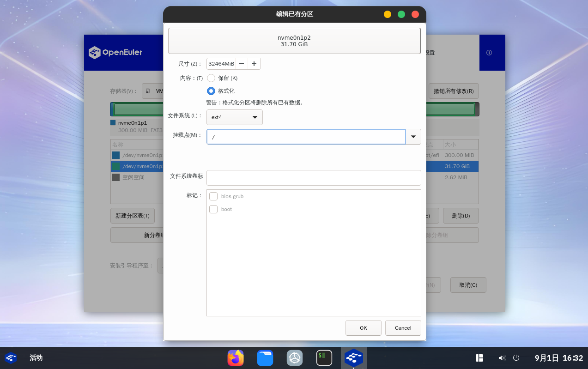This screenshot has height=369, width=588.
Task: Open the clock showing 9月1日 16:32
Action: click(559, 358)
